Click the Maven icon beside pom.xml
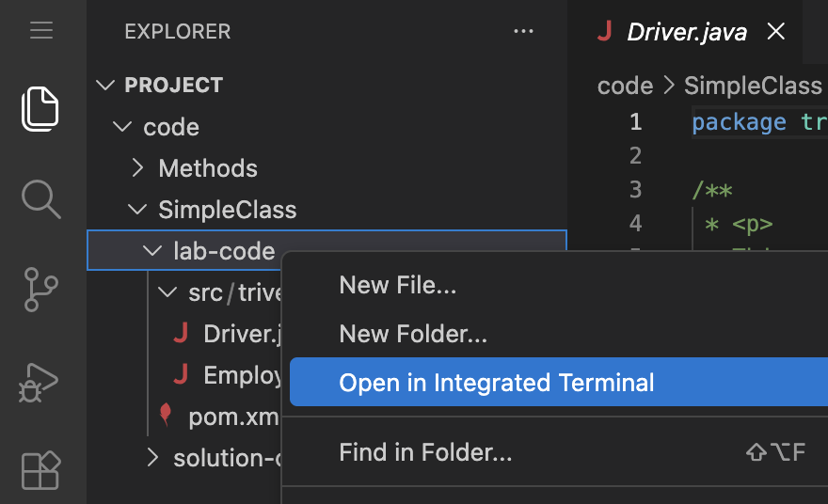 166,415
